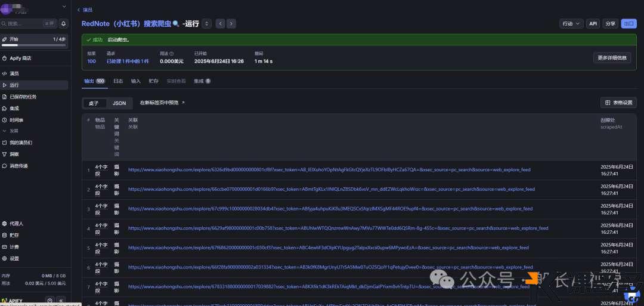This screenshot has width=644, height=306.
Task: Collapse the sidebar with double-chevron icon
Action: (x=61, y=301)
